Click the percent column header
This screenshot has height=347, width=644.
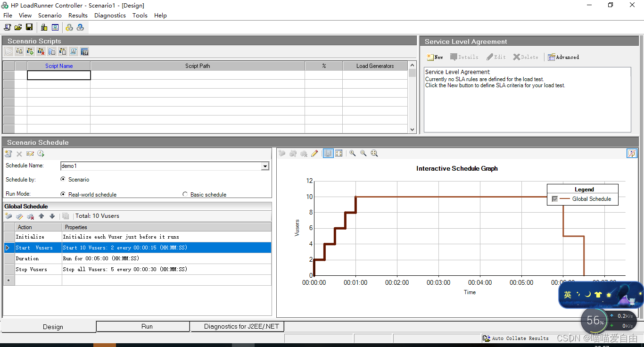pyautogui.click(x=324, y=66)
